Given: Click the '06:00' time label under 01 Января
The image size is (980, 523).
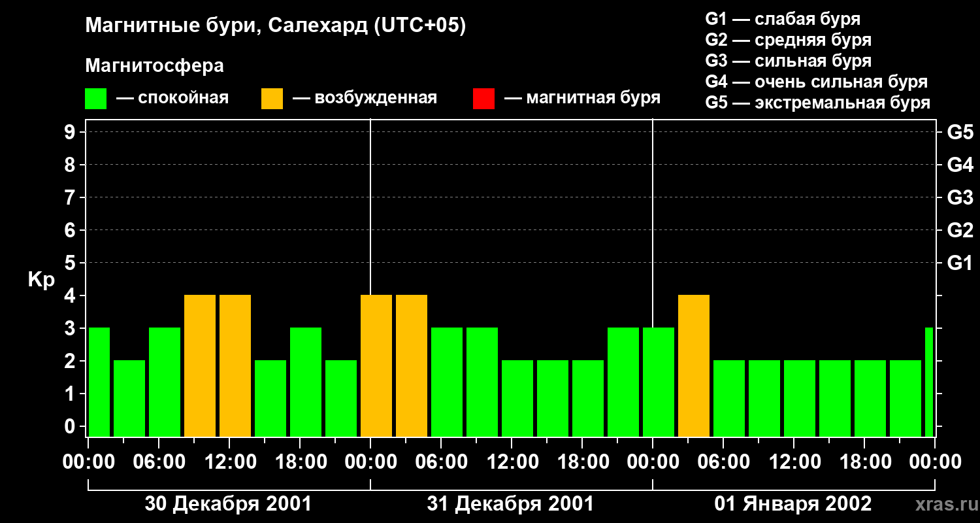Looking at the screenshot, I should click(x=723, y=462).
